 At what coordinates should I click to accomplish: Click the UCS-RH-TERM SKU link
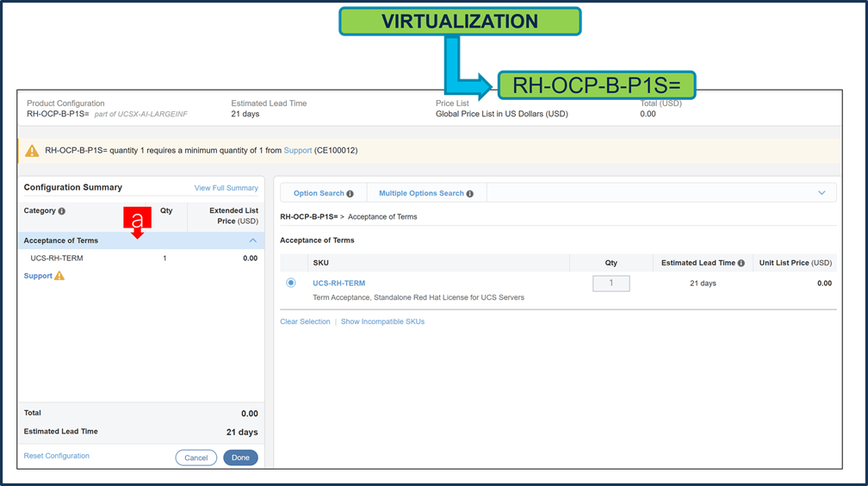338,283
